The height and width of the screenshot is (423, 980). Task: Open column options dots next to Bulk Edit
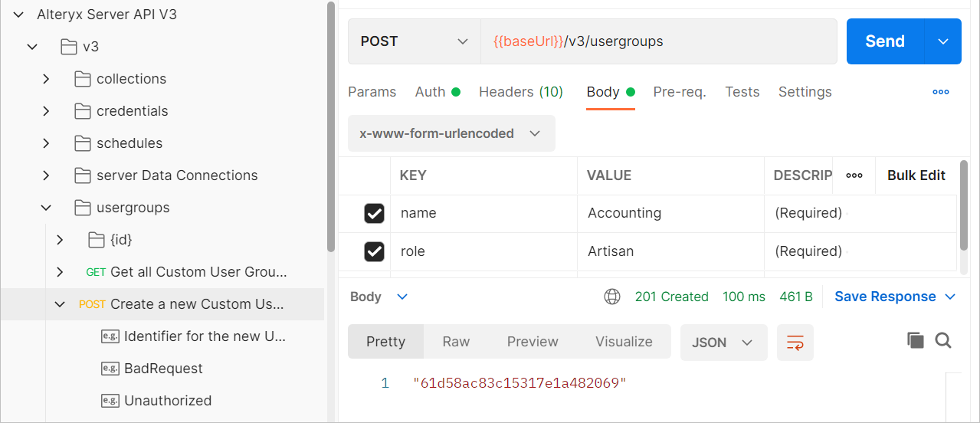click(854, 175)
